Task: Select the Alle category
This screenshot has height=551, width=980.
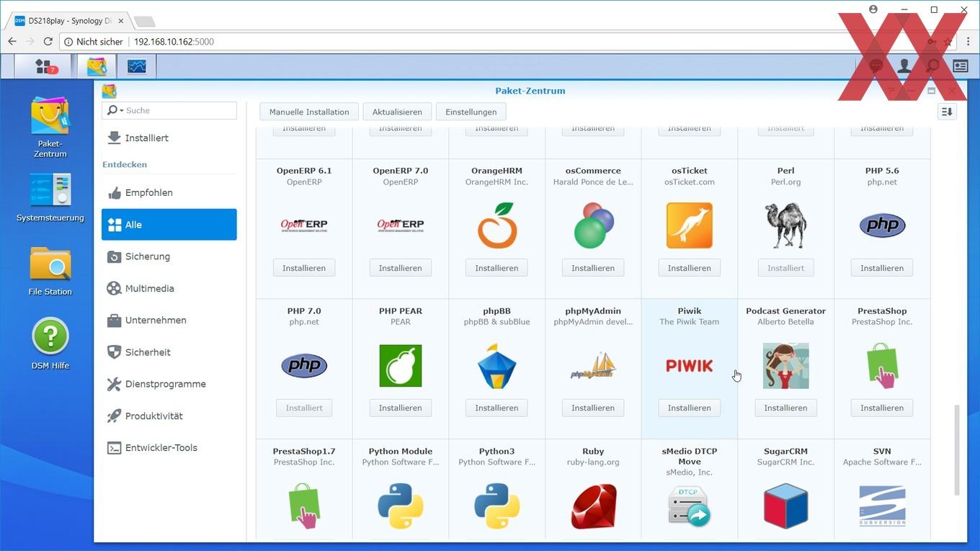Action: tap(169, 225)
